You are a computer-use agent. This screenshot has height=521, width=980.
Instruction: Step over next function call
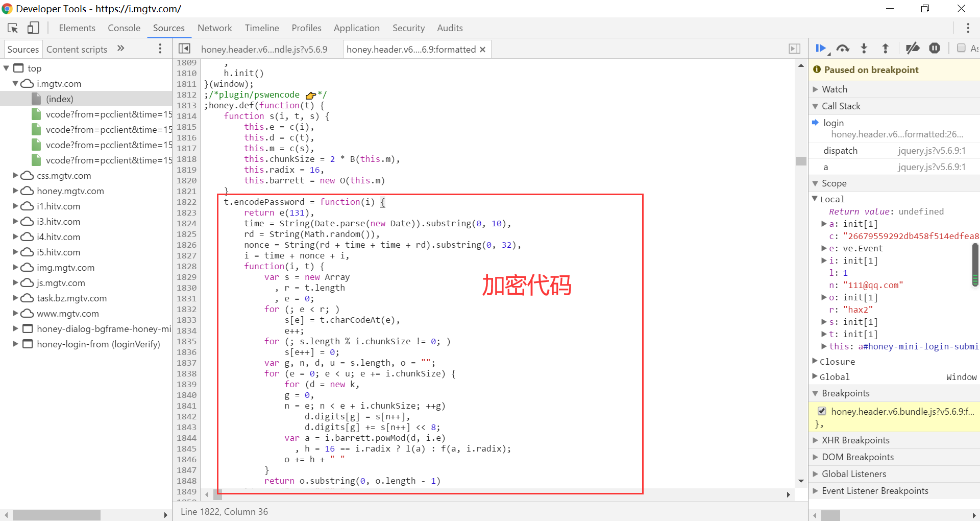(843, 49)
